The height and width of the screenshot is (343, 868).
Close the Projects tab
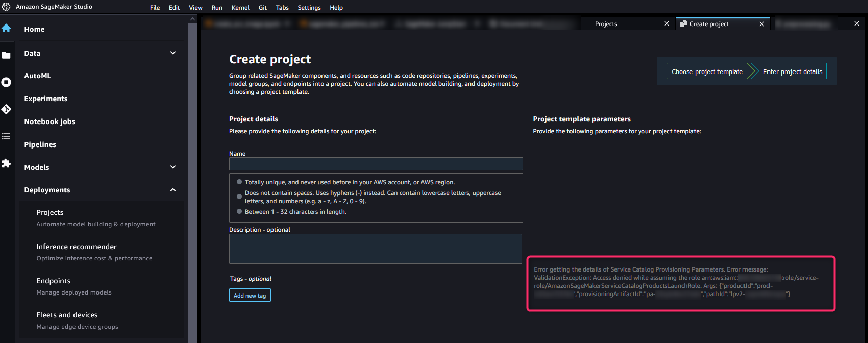(x=666, y=23)
